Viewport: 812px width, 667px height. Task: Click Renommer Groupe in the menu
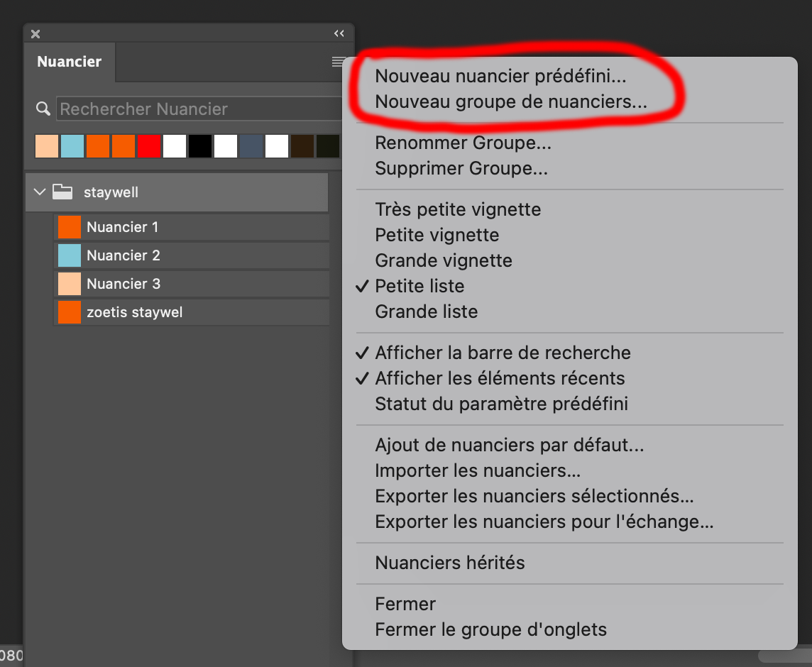coord(463,143)
